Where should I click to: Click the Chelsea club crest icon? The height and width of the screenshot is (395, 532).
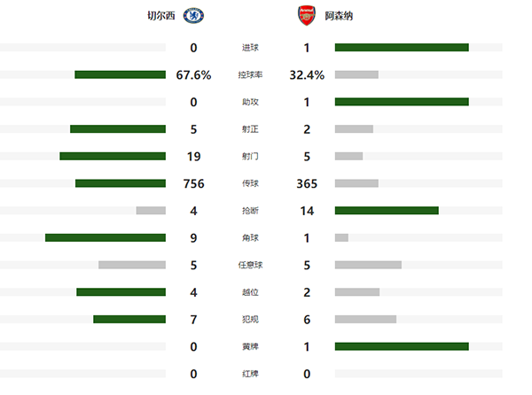click(x=192, y=15)
